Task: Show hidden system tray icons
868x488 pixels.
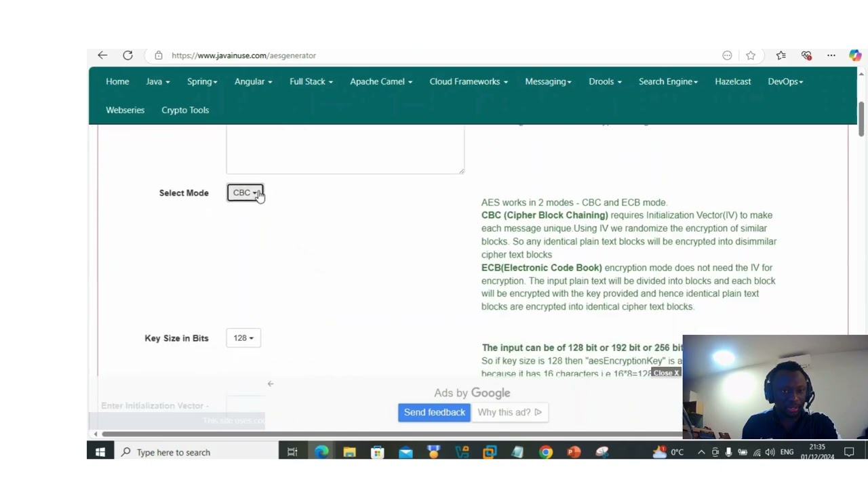Action: click(701, 452)
